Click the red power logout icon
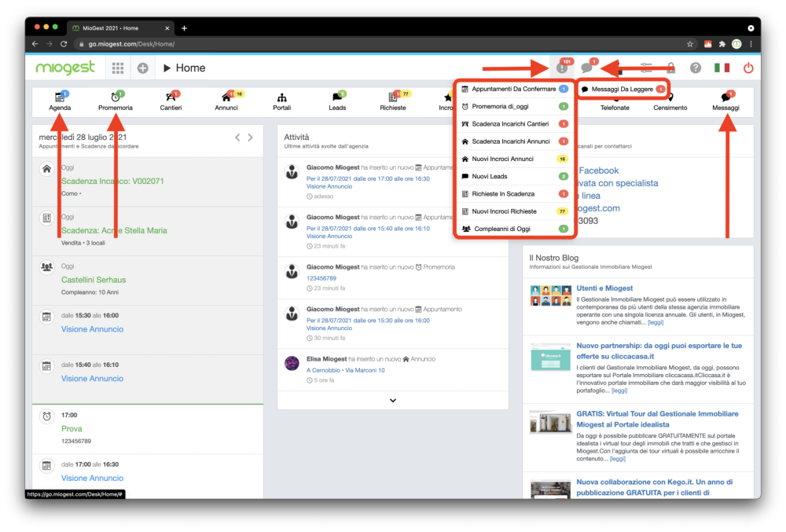This screenshot has width=786, height=532. 748,68
